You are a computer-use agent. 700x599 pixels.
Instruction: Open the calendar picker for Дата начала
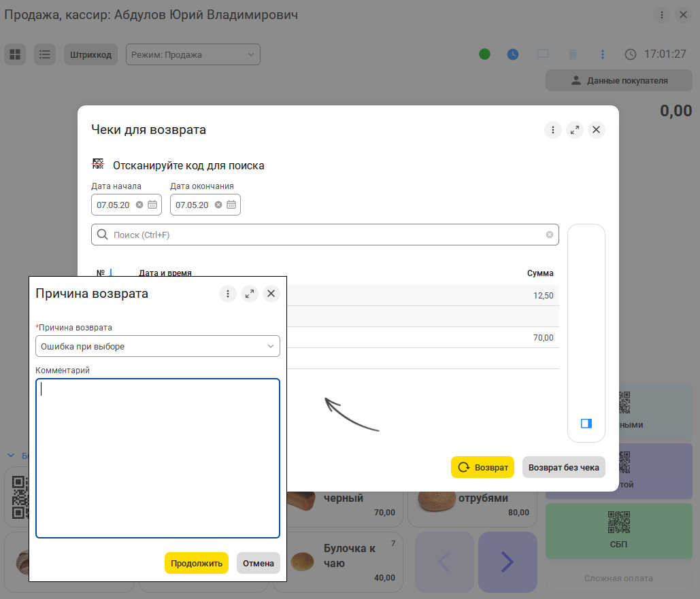[152, 205]
